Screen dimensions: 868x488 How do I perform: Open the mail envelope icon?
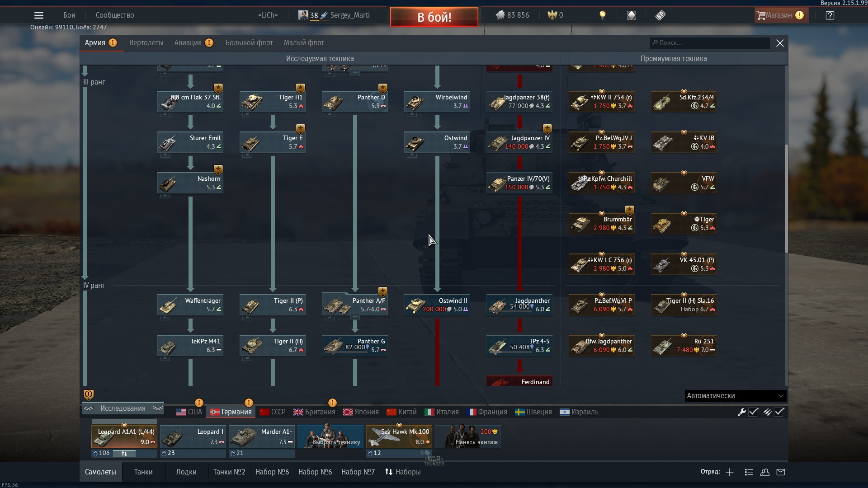781,472
